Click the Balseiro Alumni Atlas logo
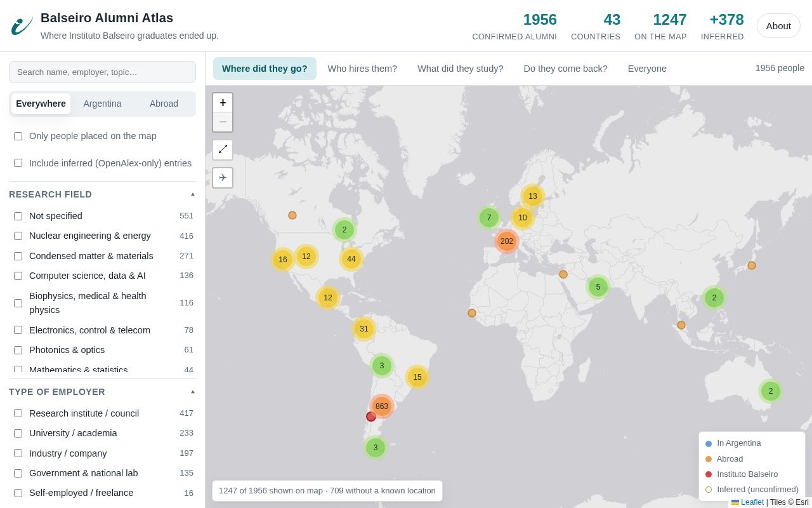Image resolution: width=812 pixels, height=508 pixels. 22,26
